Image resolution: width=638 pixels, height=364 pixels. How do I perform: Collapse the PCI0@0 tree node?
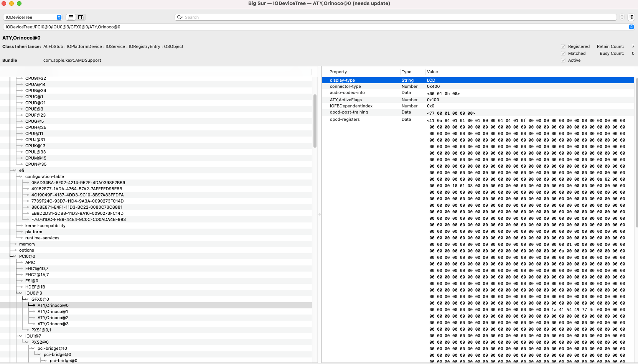point(15,256)
